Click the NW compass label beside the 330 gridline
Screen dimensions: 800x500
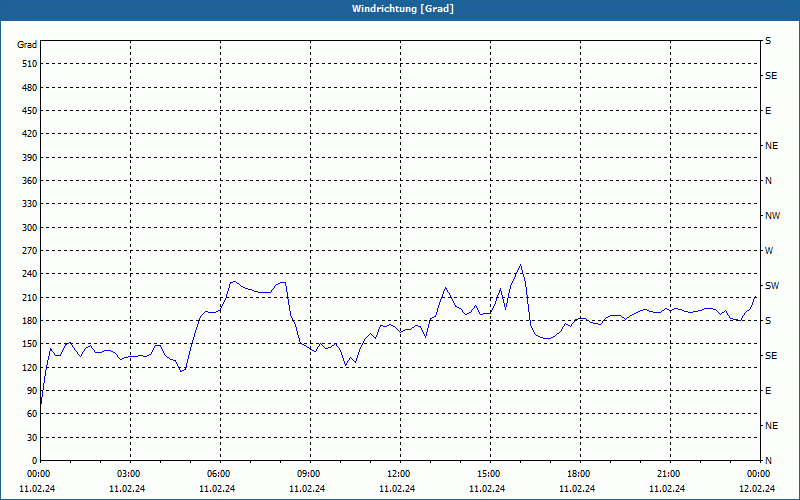(772, 216)
